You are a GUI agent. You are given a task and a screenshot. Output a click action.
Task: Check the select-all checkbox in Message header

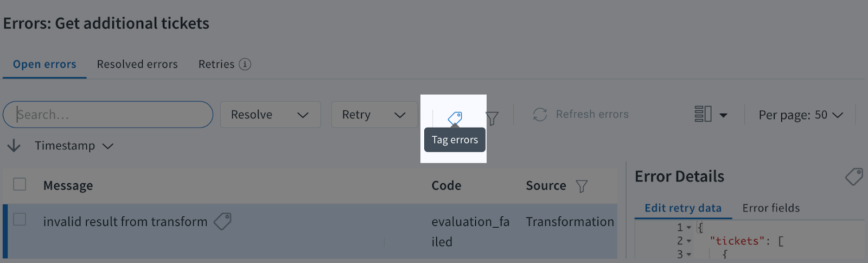pos(20,184)
